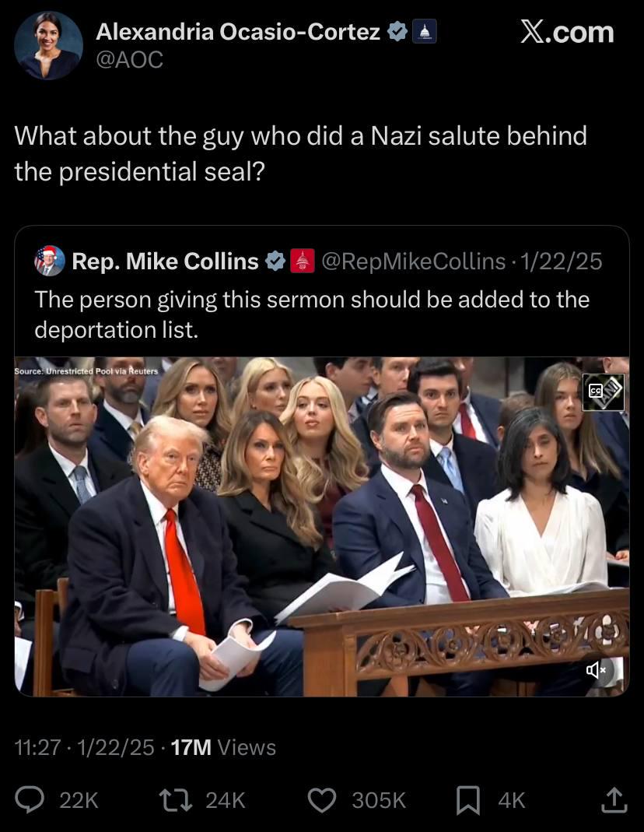644x832 pixels.
Task: Open the @RepMikeCollins handle link
Action: (414, 261)
